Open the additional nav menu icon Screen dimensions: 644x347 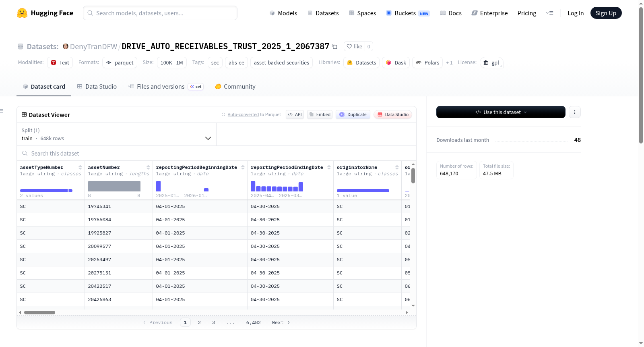[549, 13]
